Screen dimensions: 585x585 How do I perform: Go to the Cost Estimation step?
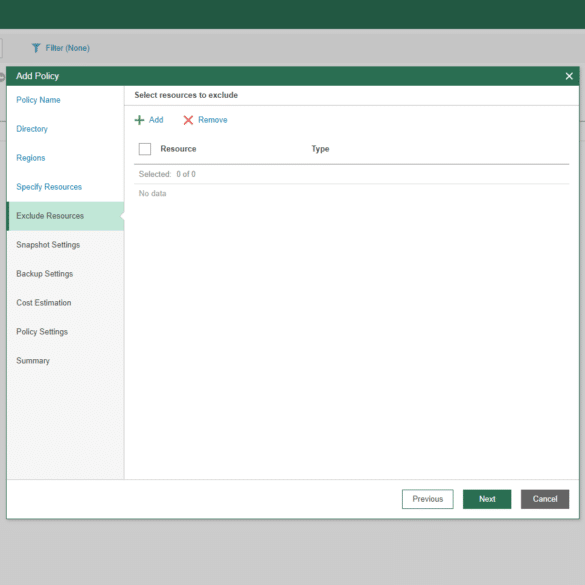(x=44, y=303)
